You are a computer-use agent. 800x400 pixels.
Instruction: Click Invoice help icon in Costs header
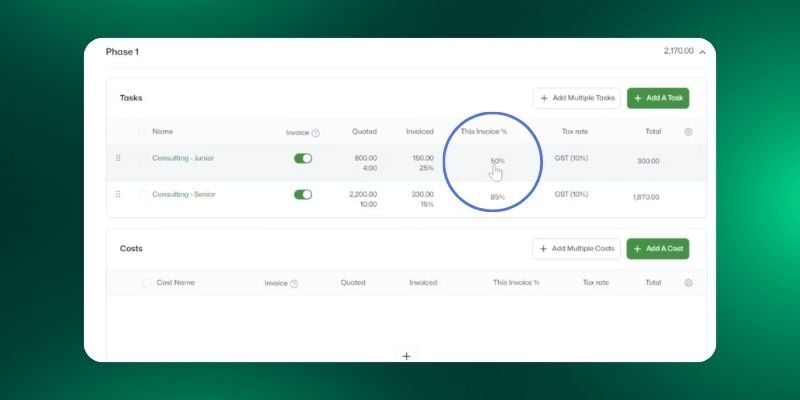point(294,284)
